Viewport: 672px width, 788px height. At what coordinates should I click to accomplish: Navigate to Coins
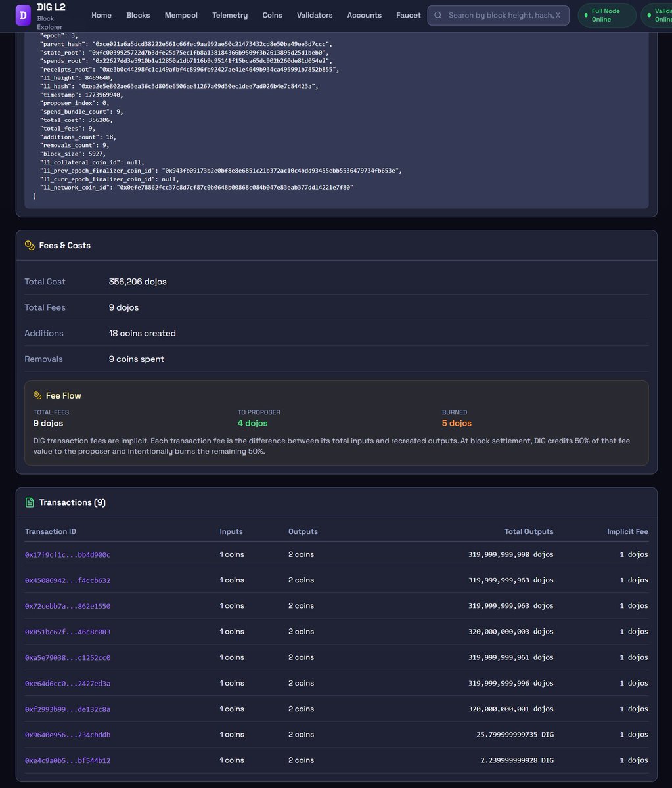tap(273, 15)
